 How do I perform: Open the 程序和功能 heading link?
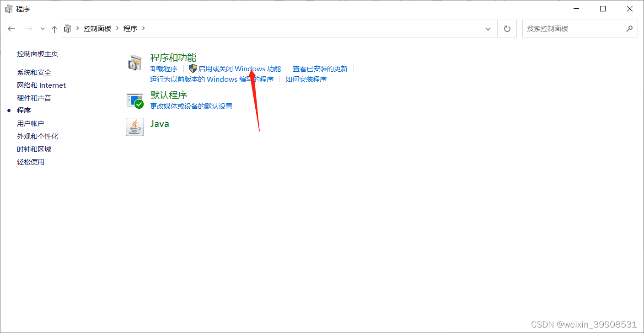point(173,58)
